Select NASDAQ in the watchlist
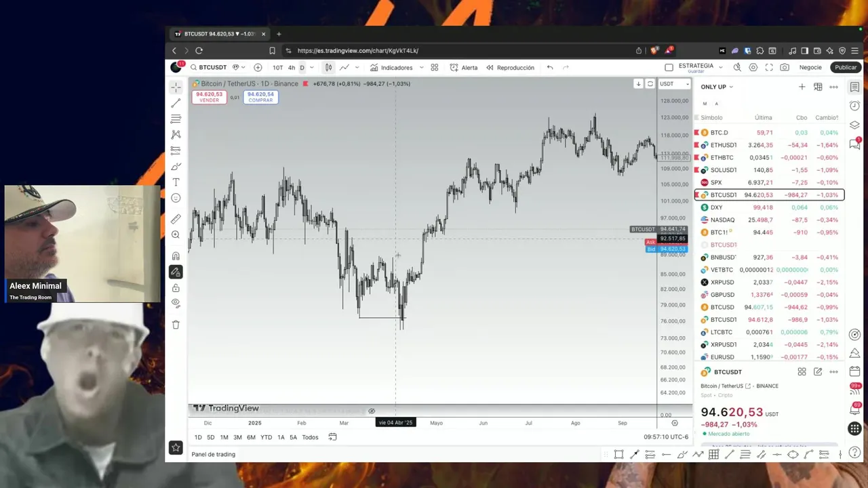 (x=768, y=220)
